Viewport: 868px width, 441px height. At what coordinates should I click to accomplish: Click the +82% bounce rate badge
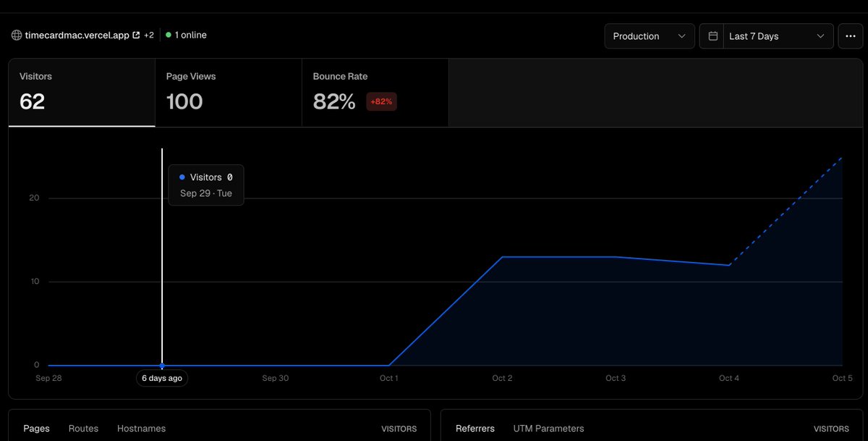pos(381,102)
